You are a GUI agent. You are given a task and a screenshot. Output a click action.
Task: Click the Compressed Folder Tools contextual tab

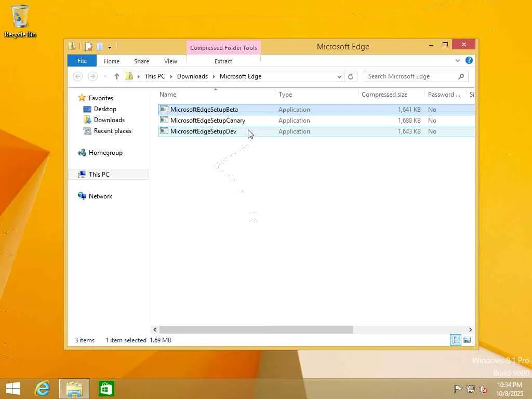223,47
